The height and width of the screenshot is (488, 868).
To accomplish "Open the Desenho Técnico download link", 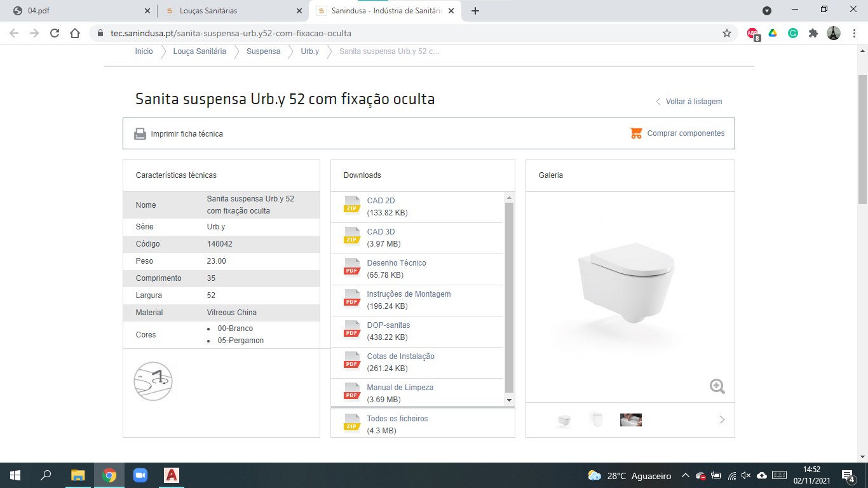I will click(397, 263).
